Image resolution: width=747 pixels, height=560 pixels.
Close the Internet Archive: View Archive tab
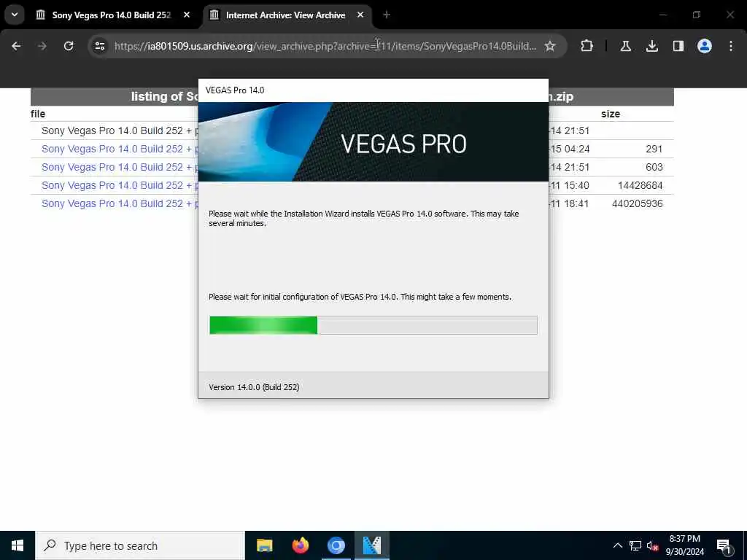[x=360, y=15]
